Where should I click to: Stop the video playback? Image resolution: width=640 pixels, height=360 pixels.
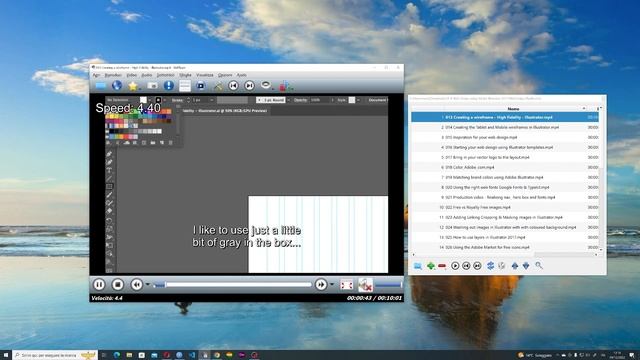coord(118,284)
